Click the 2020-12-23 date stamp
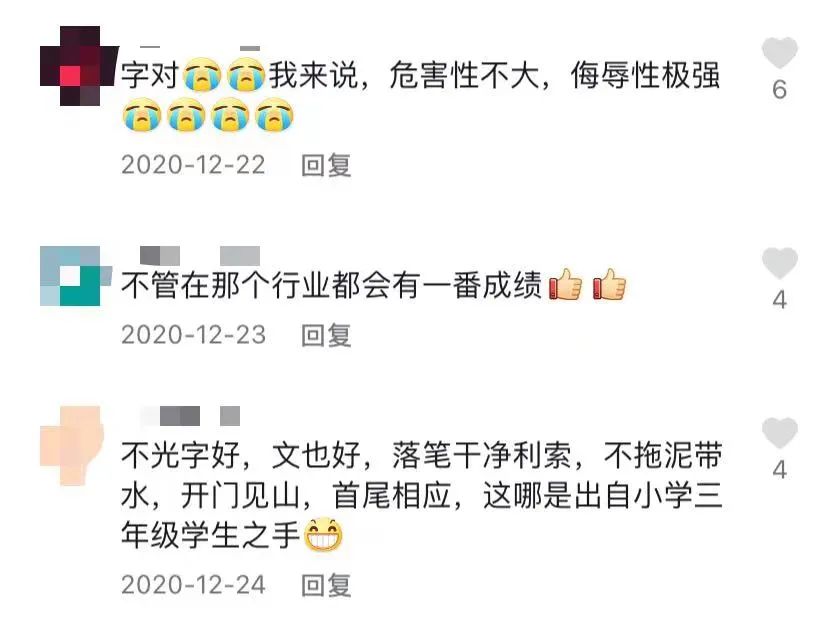 (193, 335)
